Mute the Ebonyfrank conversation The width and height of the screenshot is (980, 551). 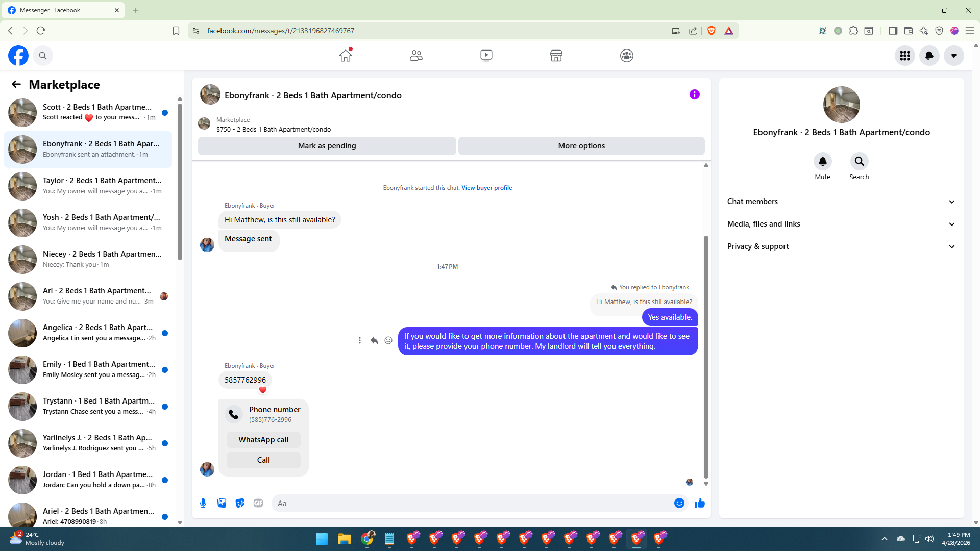(822, 162)
